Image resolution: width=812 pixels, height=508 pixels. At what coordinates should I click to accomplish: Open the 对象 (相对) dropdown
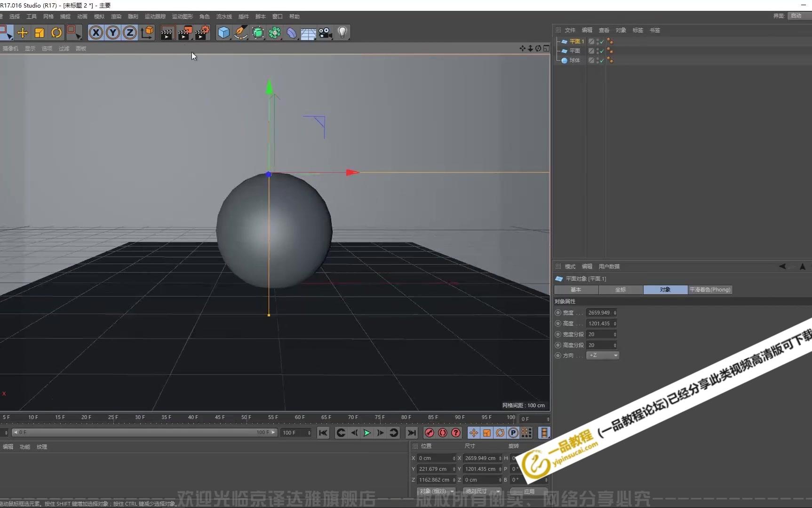point(436,491)
